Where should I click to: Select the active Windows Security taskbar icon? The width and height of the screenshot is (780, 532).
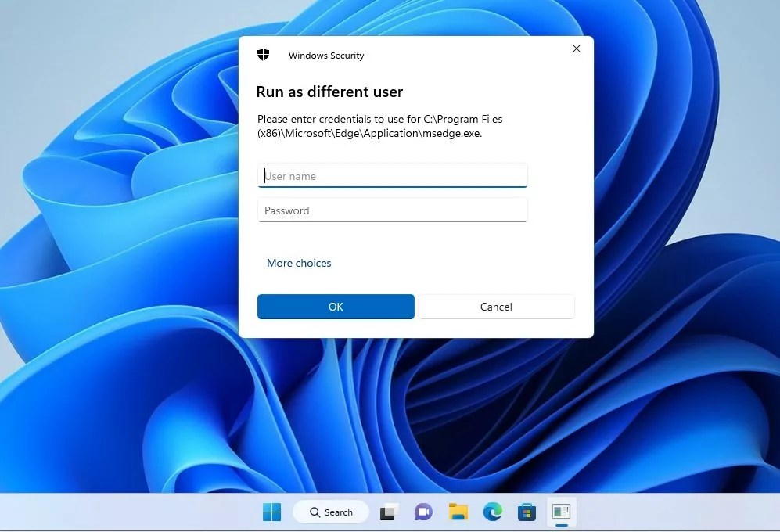pos(561,512)
